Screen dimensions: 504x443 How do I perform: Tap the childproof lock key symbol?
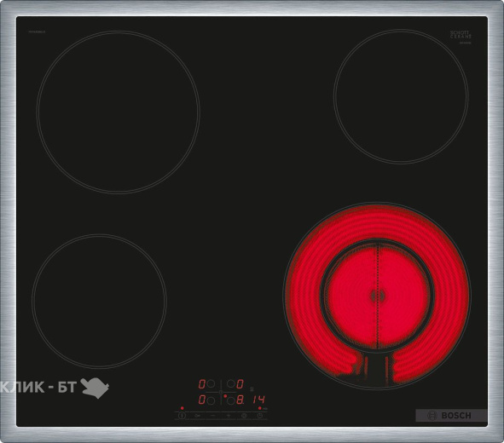click(x=198, y=416)
